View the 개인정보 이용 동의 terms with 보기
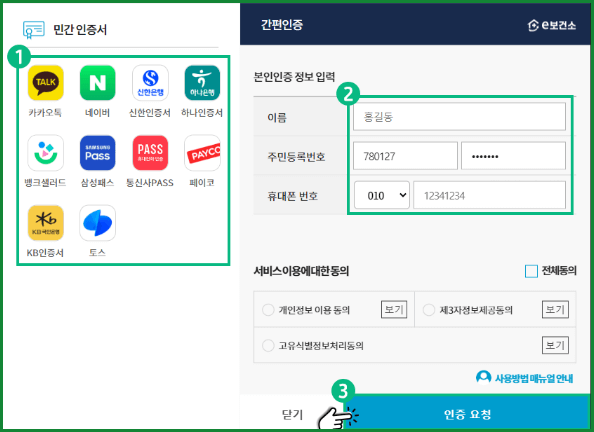 (x=394, y=310)
